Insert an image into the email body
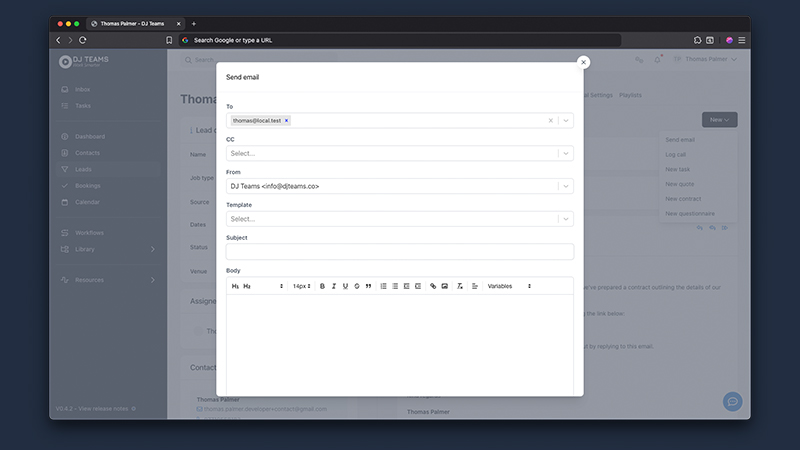This screenshot has width=800, height=450. coord(444,286)
